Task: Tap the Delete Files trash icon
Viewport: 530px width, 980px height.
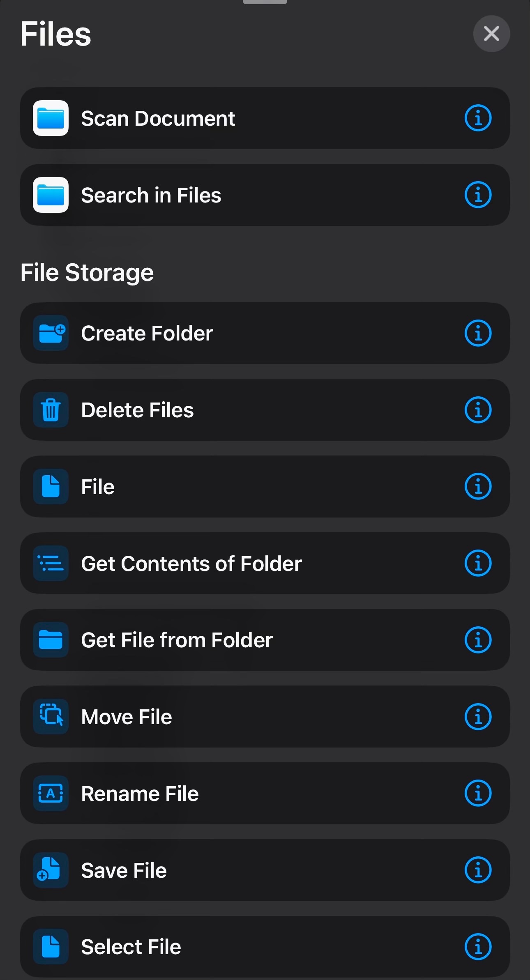Action: [51, 410]
